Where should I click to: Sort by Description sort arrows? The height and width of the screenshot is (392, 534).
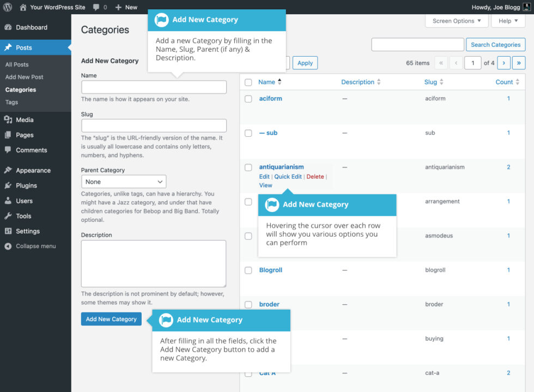tap(379, 82)
